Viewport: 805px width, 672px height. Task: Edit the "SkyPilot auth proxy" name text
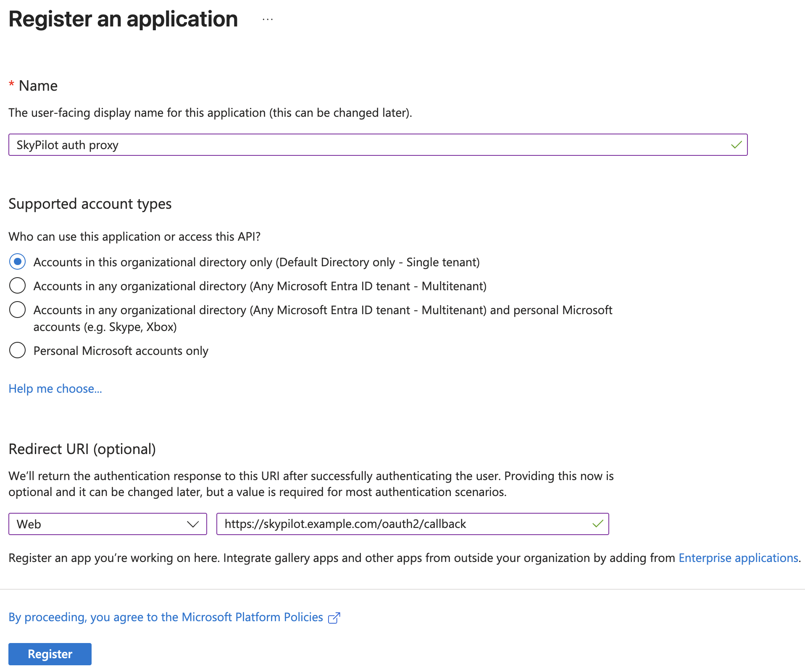68,145
